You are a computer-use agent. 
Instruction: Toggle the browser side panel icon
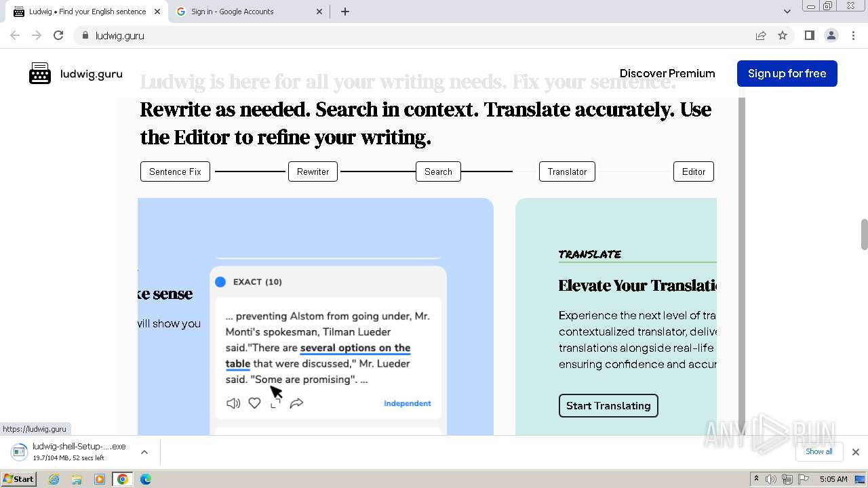click(x=809, y=35)
